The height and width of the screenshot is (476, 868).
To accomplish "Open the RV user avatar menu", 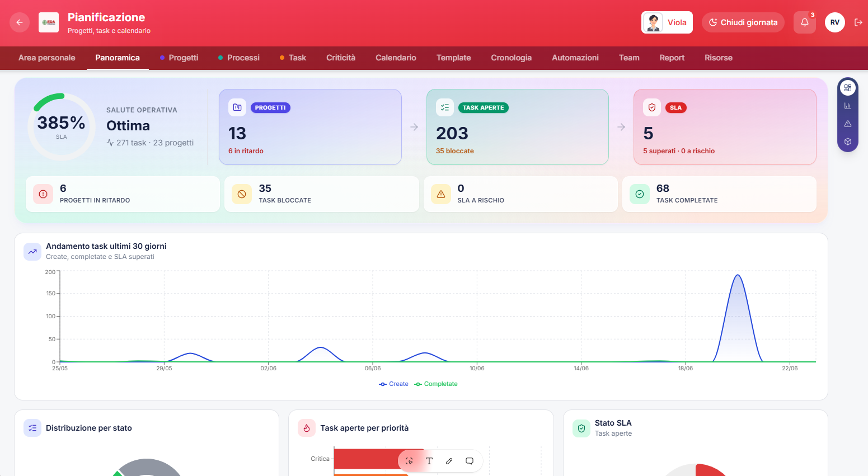I will pos(835,22).
